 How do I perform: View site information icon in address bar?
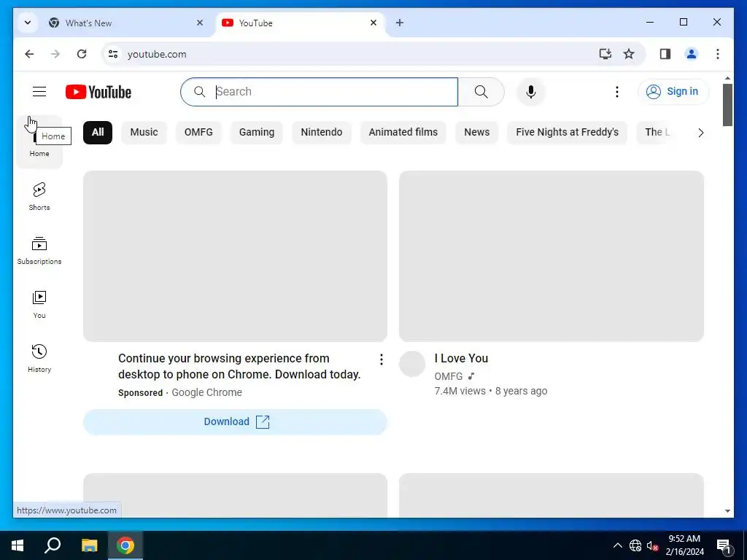point(113,54)
